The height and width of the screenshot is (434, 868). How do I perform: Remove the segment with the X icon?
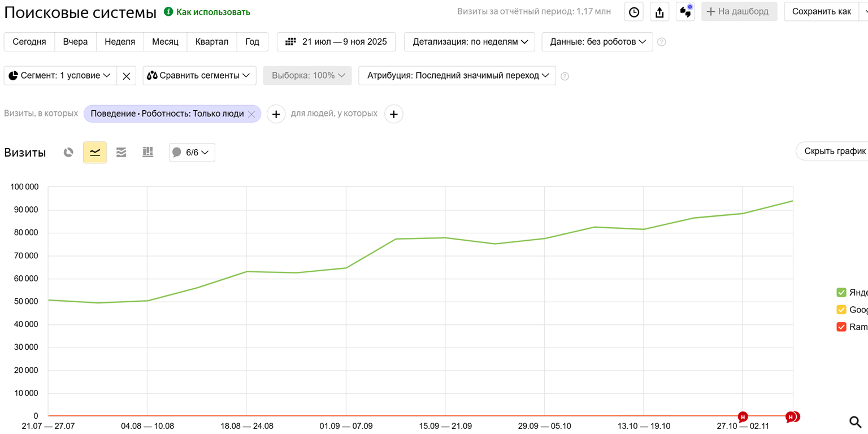pos(127,76)
